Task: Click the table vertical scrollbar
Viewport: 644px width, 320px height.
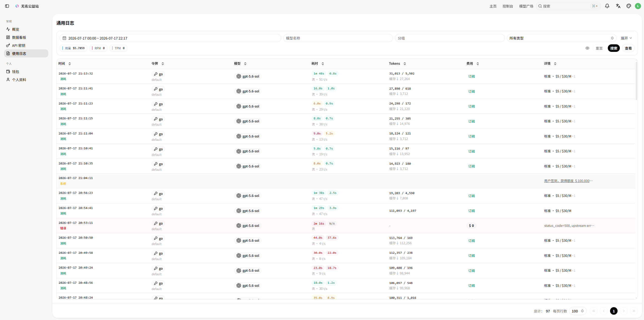Action: [x=636, y=81]
